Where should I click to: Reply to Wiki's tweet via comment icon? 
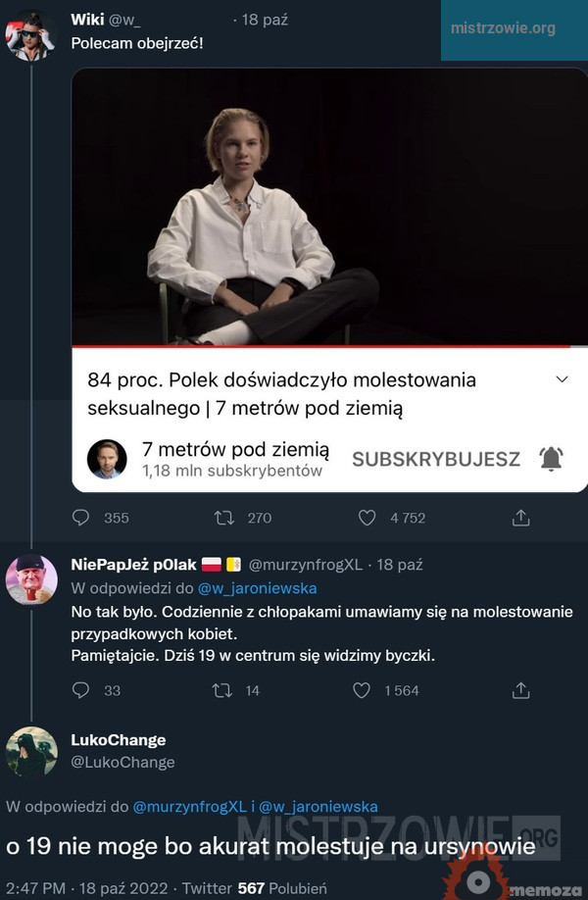click(x=81, y=517)
